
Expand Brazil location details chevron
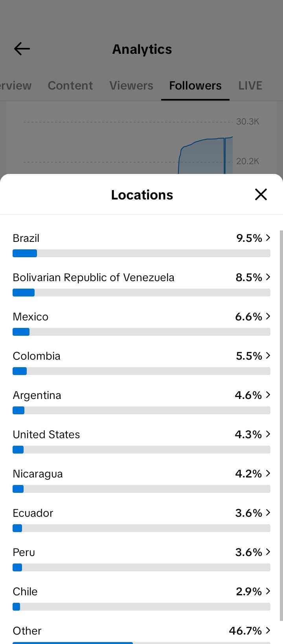[268, 238]
